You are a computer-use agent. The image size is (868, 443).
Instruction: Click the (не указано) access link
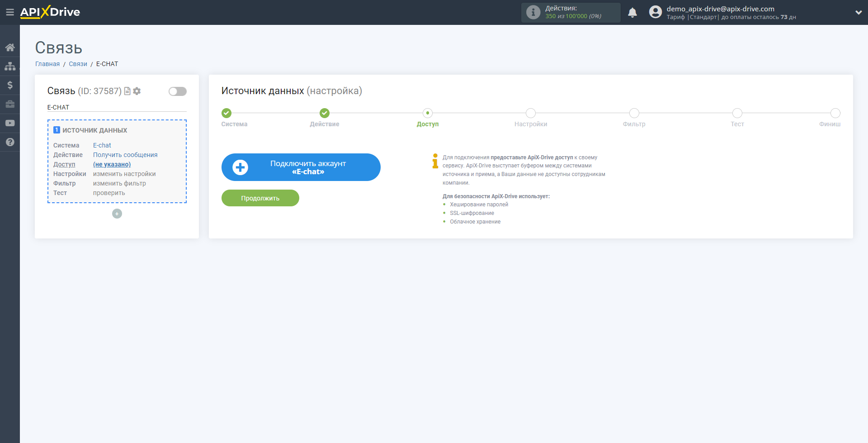tap(112, 164)
